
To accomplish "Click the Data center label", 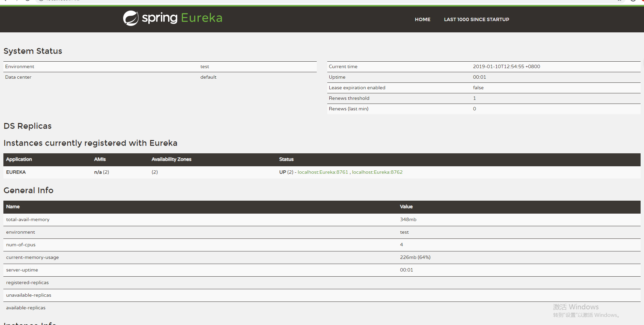I will [x=18, y=77].
